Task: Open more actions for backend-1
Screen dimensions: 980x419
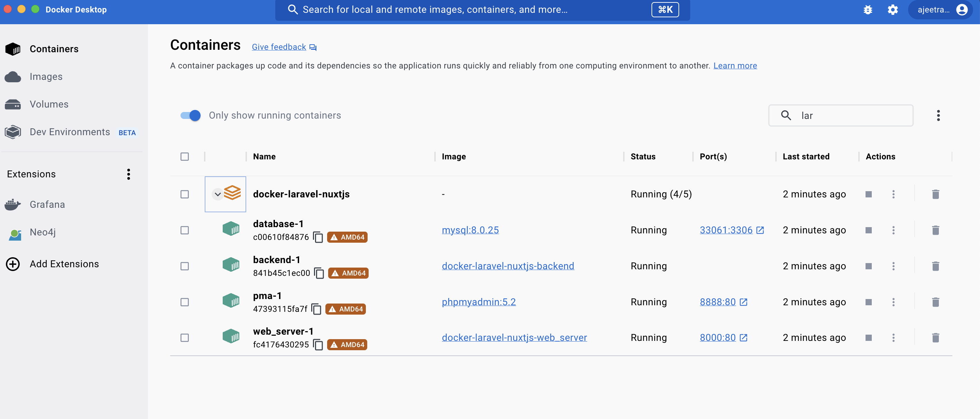Action: pos(893,266)
